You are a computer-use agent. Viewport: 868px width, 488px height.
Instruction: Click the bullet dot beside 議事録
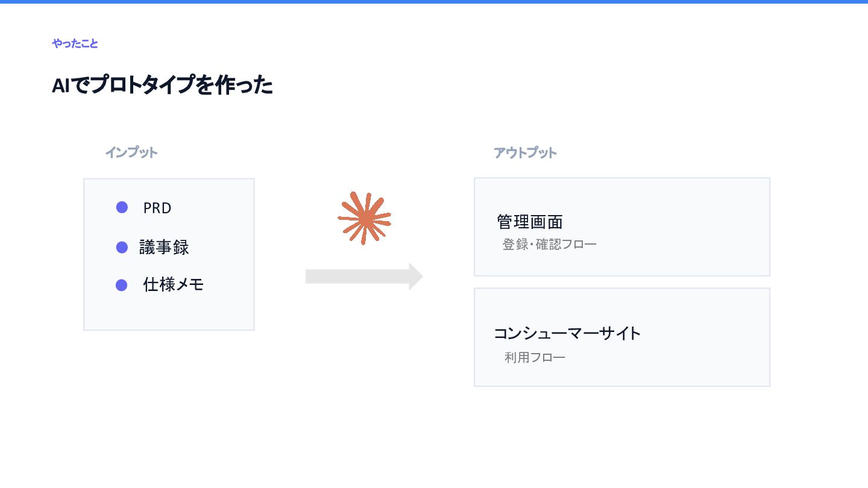pyautogui.click(x=122, y=247)
